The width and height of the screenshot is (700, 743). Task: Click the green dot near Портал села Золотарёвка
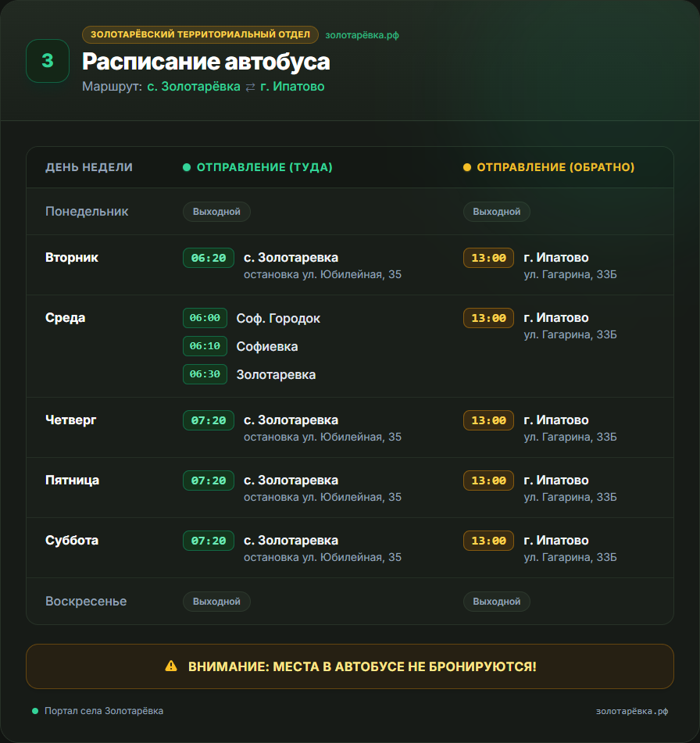[x=35, y=711]
